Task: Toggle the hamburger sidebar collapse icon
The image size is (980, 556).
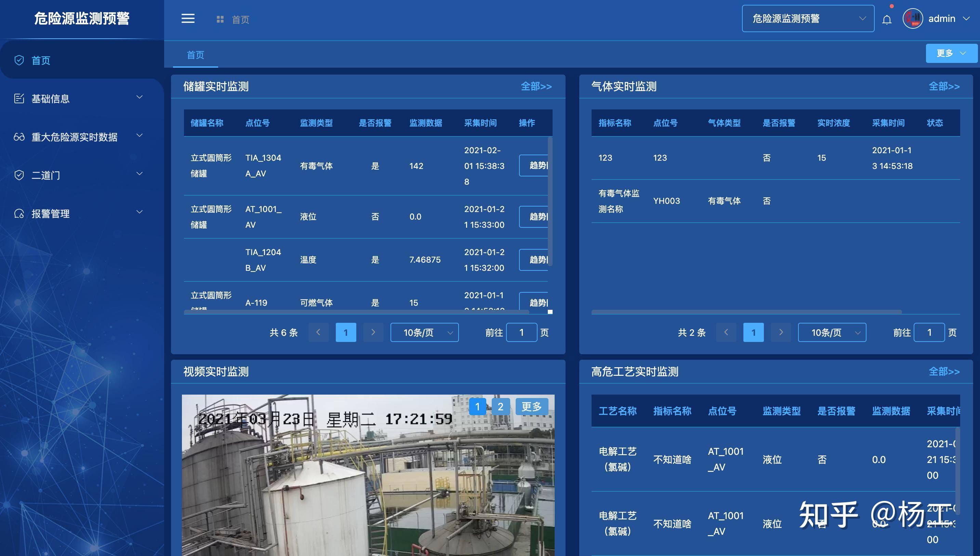Action: click(x=188, y=18)
